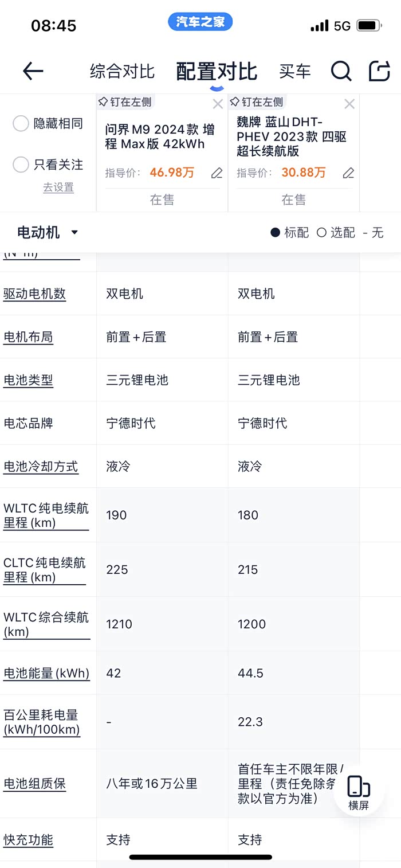The width and height of the screenshot is (401, 868).
Task: Edit price pencil icon for 魏牌 蓝山
Action: click(x=348, y=173)
